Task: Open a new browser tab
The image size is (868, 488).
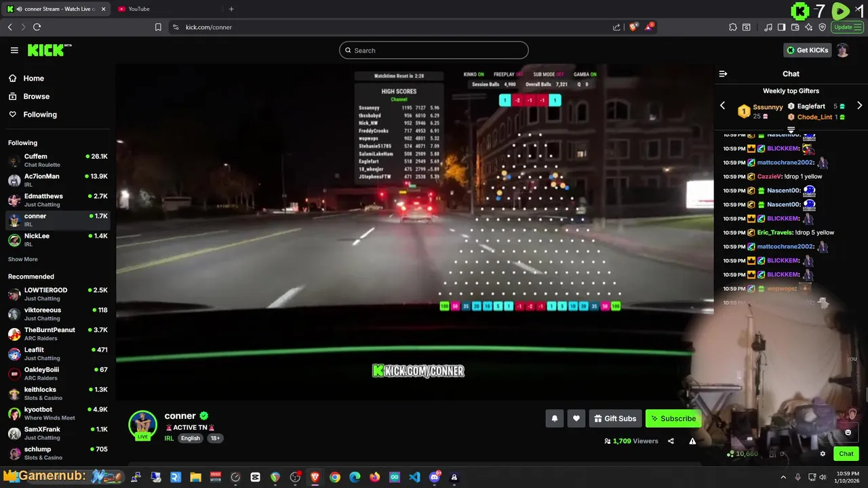Action: tap(231, 9)
